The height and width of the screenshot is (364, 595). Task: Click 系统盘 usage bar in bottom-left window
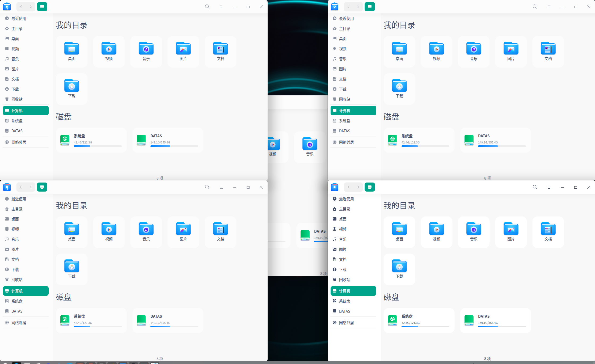98,327
